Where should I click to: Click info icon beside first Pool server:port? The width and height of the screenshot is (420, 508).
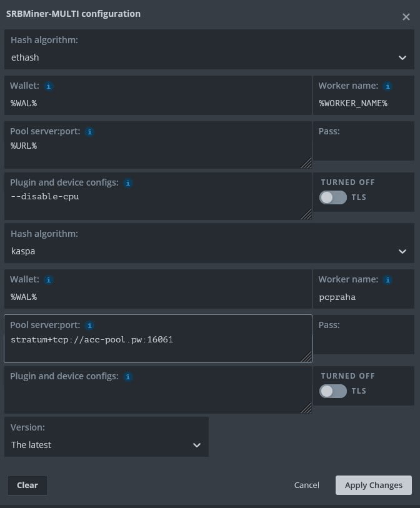pyautogui.click(x=90, y=132)
